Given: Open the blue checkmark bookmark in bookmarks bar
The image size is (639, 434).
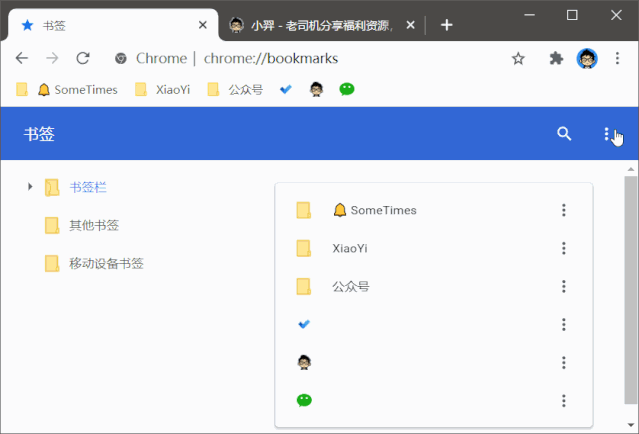Looking at the screenshot, I should 286,89.
